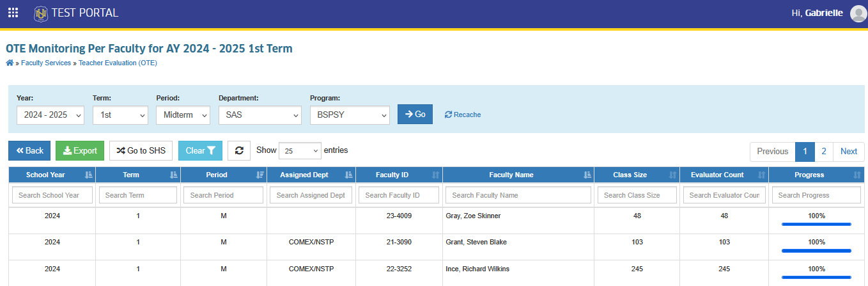Click progress bar for Grant, Steven Blake

pos(817,251)
